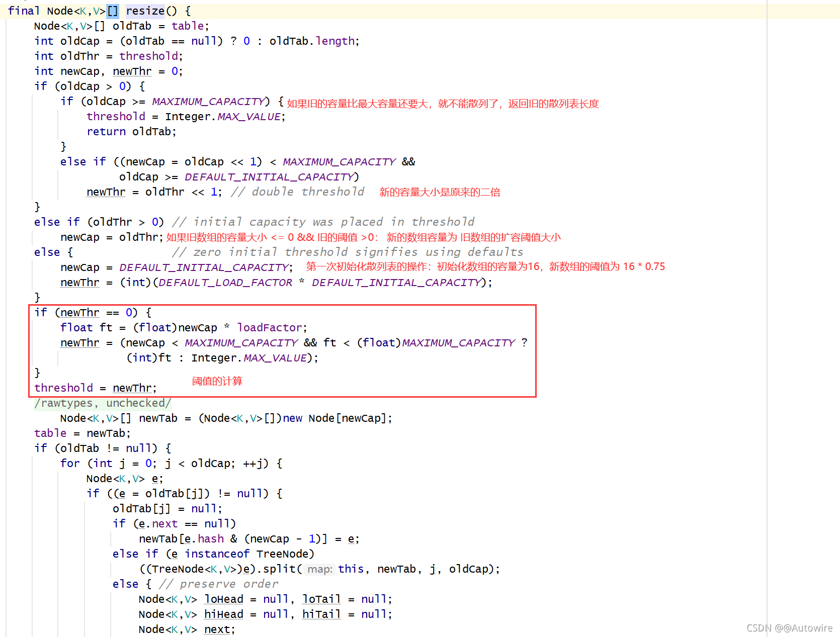
Task: Click 'e.hash & (newCap - 1)' index expression
Action: click(x=253, y=539)
